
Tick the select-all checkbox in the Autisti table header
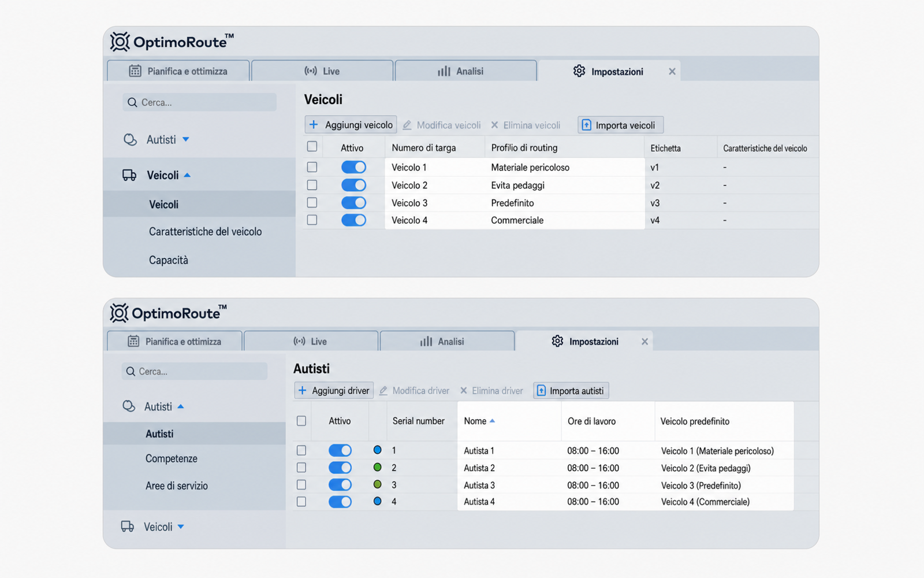pyautogui.click(x=301, y=421)
